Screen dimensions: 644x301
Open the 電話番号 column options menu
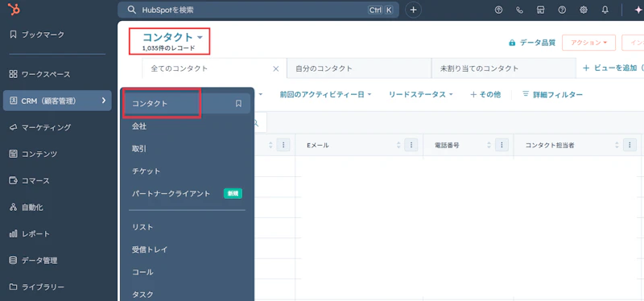[x=502, y=145]
